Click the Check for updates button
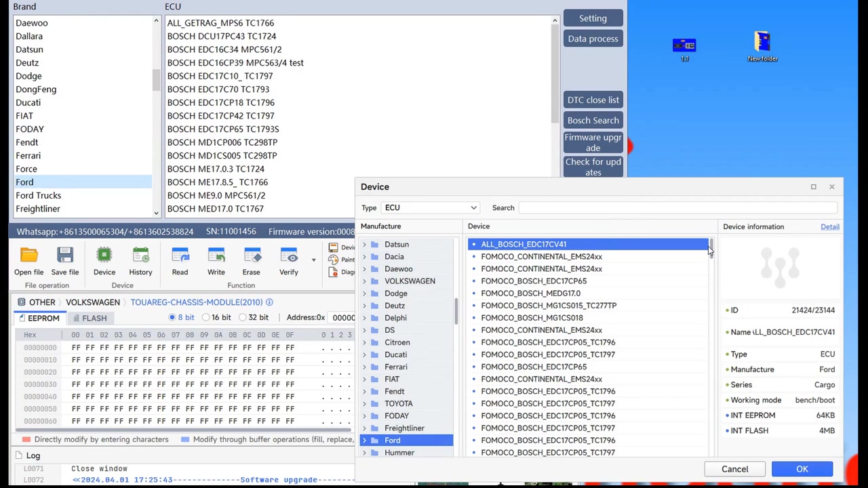The width and height of the screenshot is (868, 488). click(x=593, y=167)
